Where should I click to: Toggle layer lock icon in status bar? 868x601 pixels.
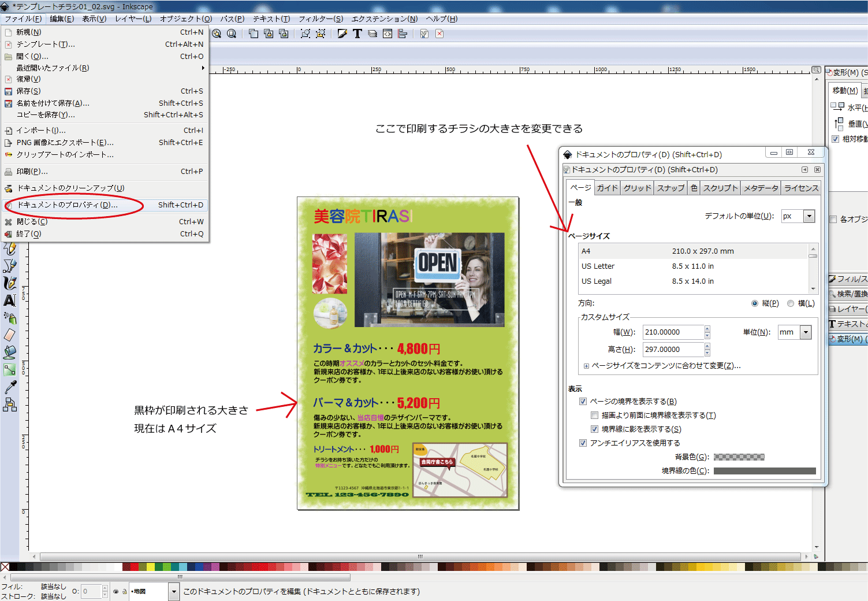click(x=124, y=591)
